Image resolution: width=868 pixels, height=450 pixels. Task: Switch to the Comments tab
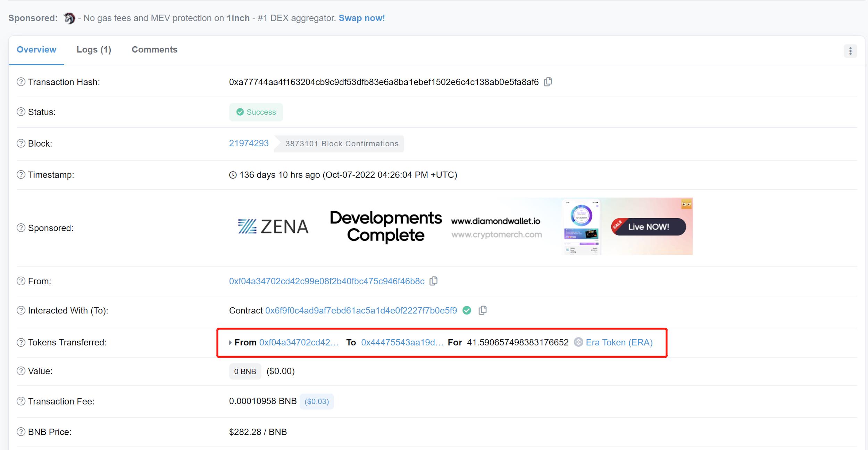(x=154, y=49)
